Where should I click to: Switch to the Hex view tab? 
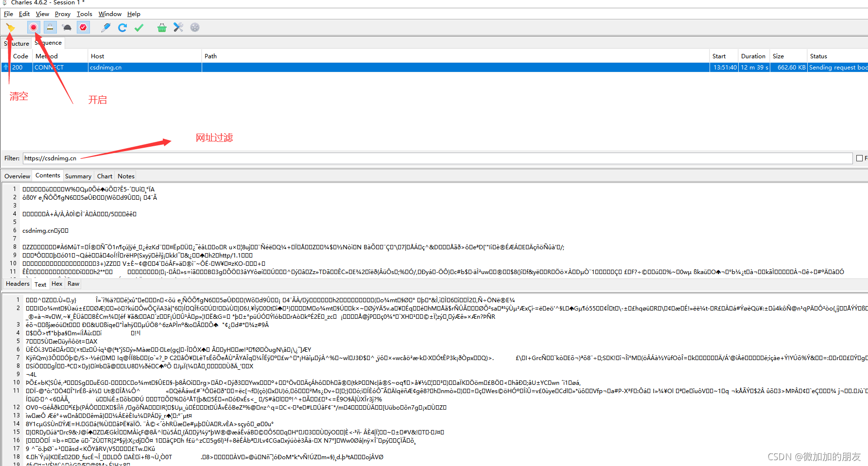point(57,284)
